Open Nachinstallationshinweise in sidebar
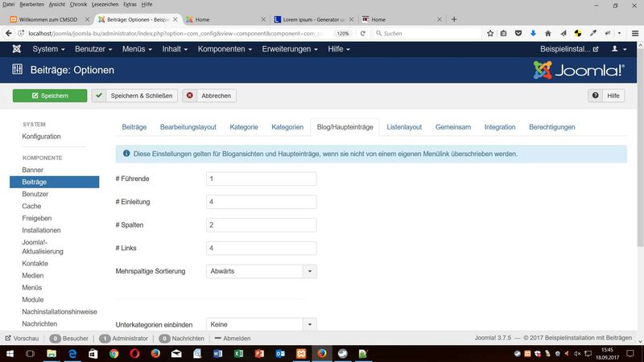The height and width of the screenshot is (362, 644). (x=60, y=311)
